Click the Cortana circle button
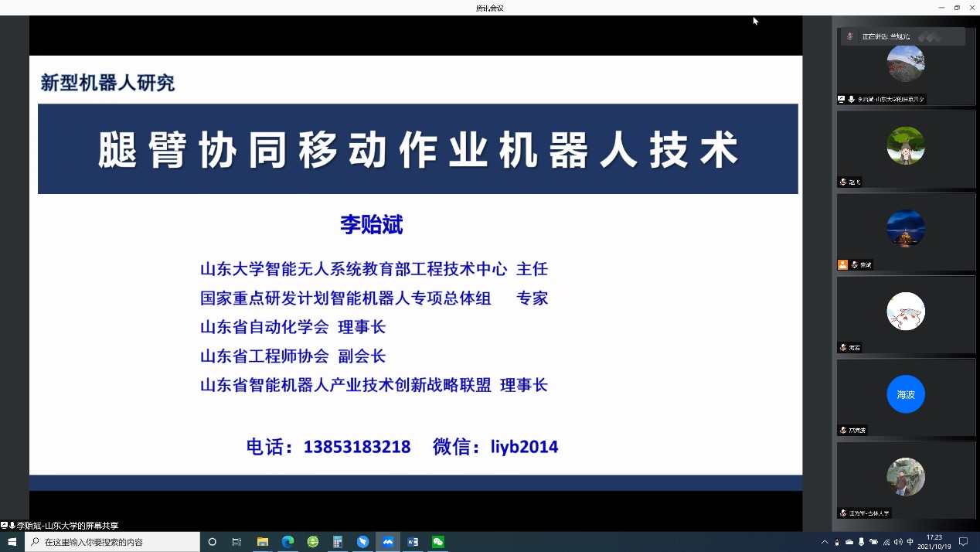This screenshot has height=552, width=980. (213, 542)
